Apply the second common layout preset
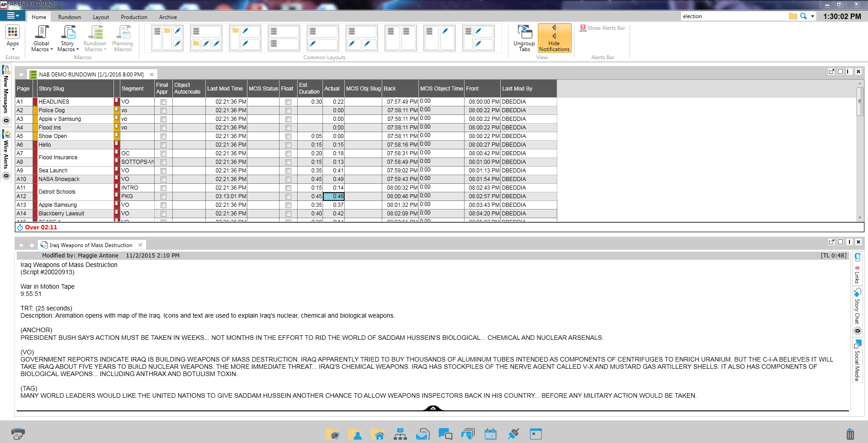This screenshot has height=443, width=868. tap(206, 38)
